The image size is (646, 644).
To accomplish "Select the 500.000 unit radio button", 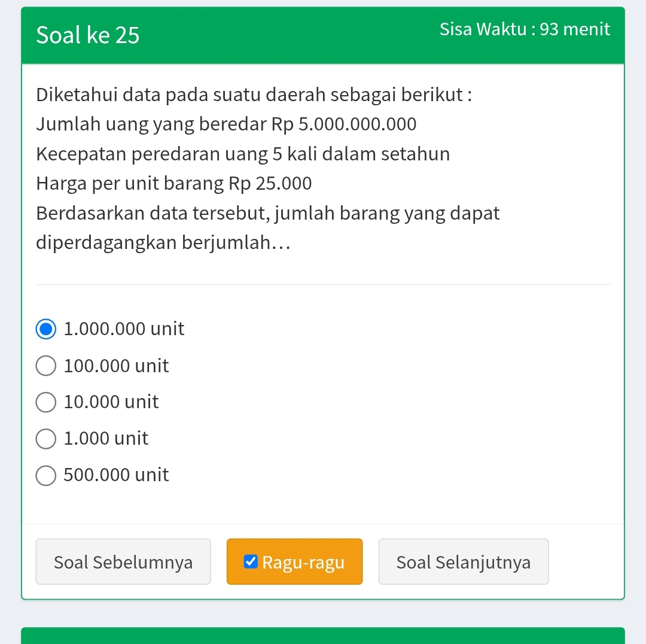I will pos(46,475).
